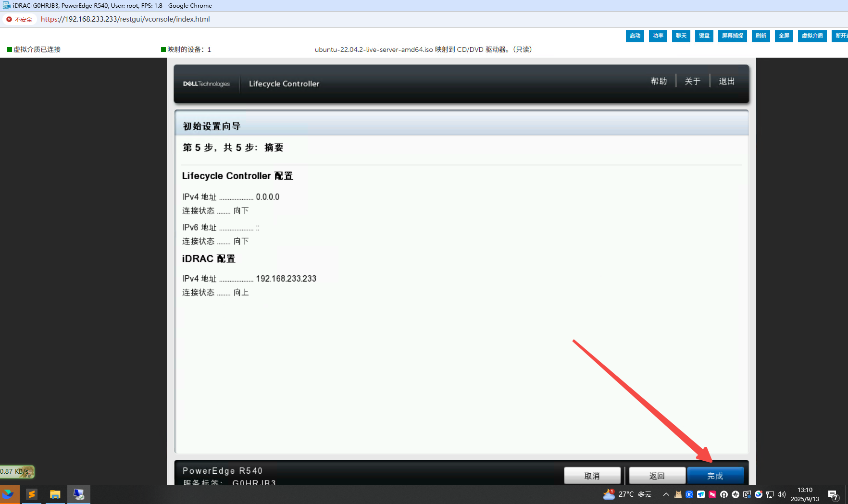This screenshot has width=848, height=504.
Task: Toggle 全屏 (Full Screen) mode
Action: click(x=784, y=36)
